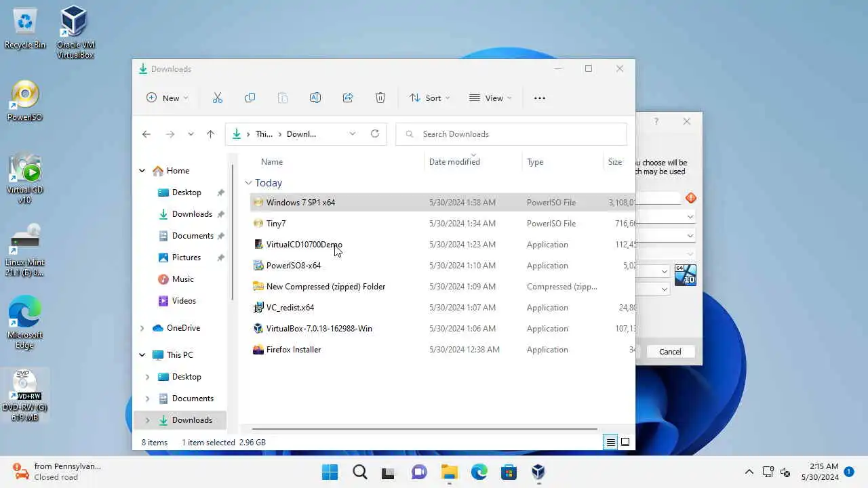Image resolution: width=868 pixels, height=488 pixels.
Task: Collapse the This PC tree node
Action: click(x=142, y=355)
